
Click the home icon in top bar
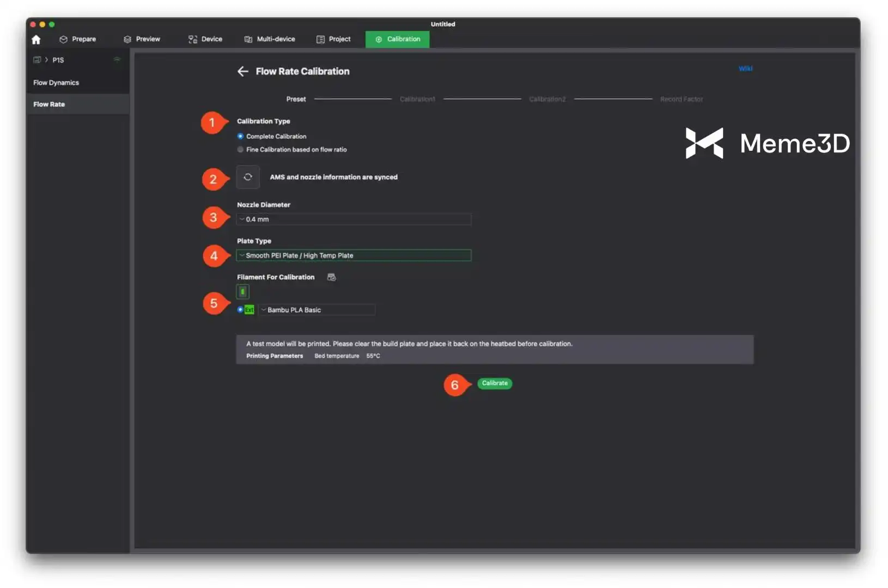(x=36, y=40)
